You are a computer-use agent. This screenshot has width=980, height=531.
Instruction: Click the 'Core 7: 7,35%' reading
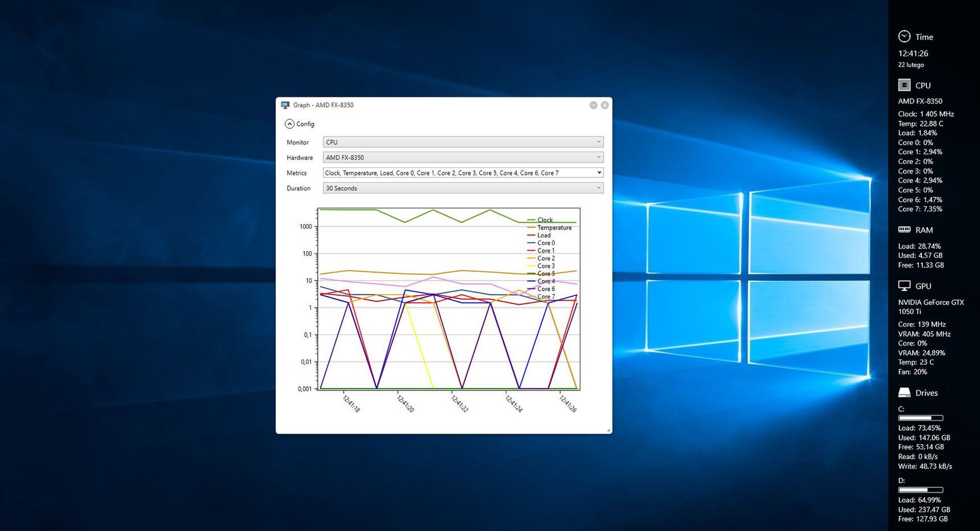point(920,209)
